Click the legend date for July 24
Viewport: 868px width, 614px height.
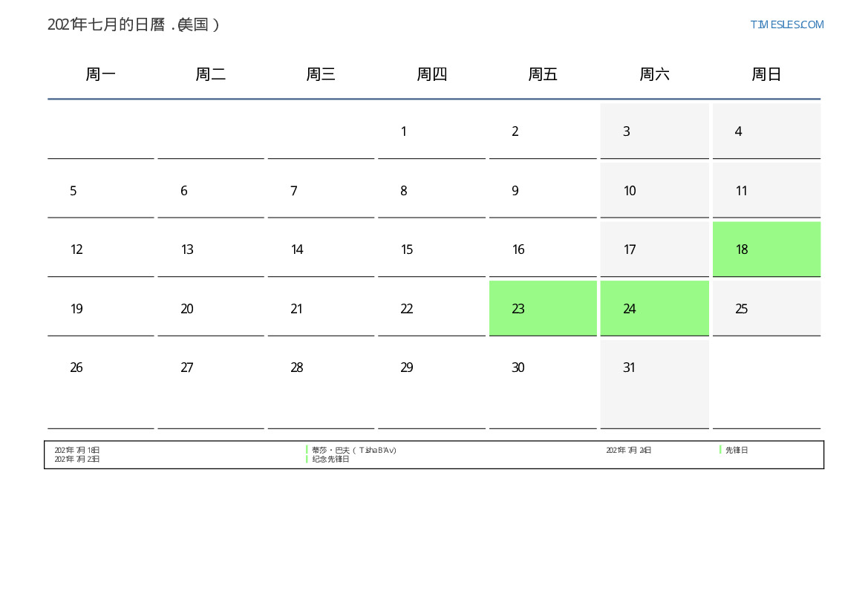pyautogui.click(x=628, y=450)
